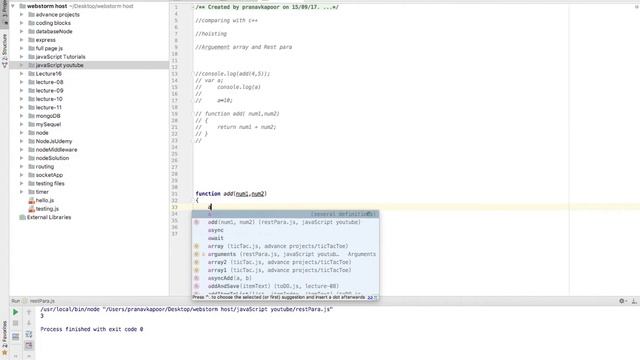Select the lecture-11 folder
Image resolution: width=640 pixels, height=360 pixels.
click(x=45, y=107)
